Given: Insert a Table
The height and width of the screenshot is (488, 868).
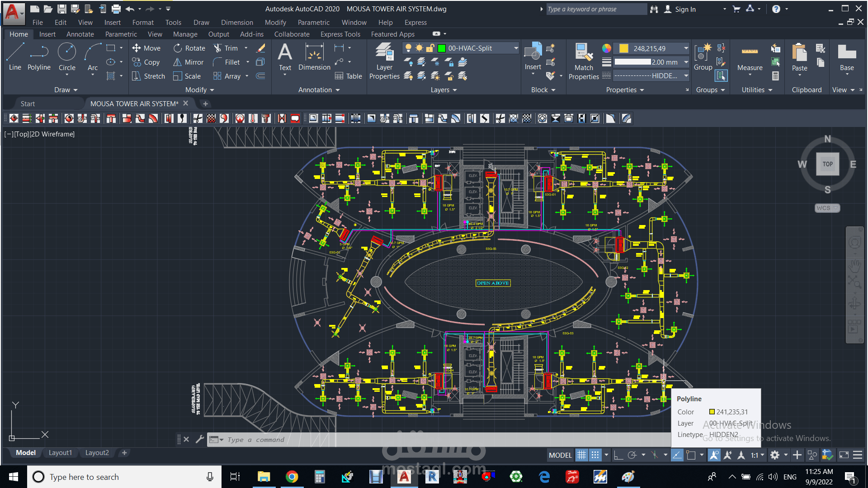Looking at the screenshot, I should point(348,76).
